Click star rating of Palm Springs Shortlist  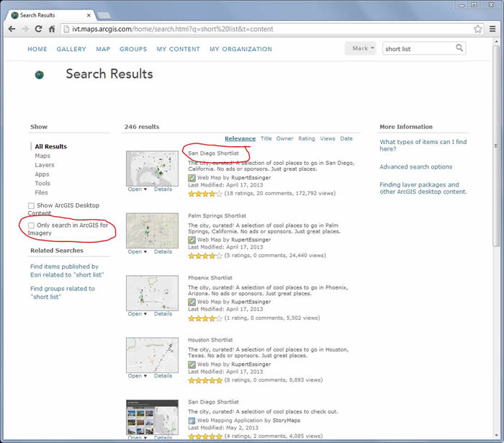205,256
